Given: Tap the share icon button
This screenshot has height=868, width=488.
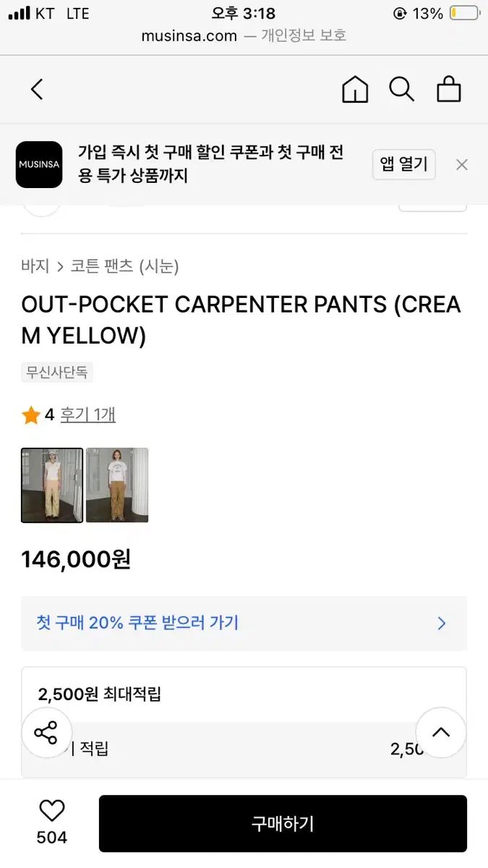Looking at the screenshot, I should pos(46,733).
